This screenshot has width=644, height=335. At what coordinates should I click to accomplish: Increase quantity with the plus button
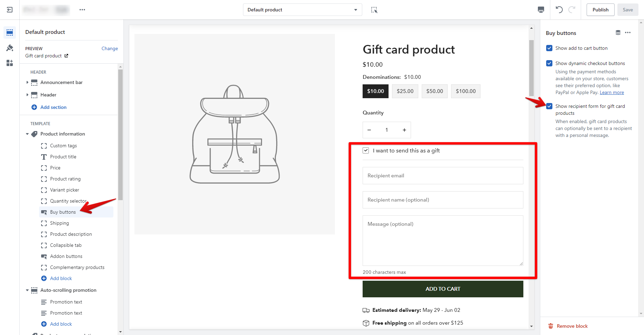click(x=404, y=130)
